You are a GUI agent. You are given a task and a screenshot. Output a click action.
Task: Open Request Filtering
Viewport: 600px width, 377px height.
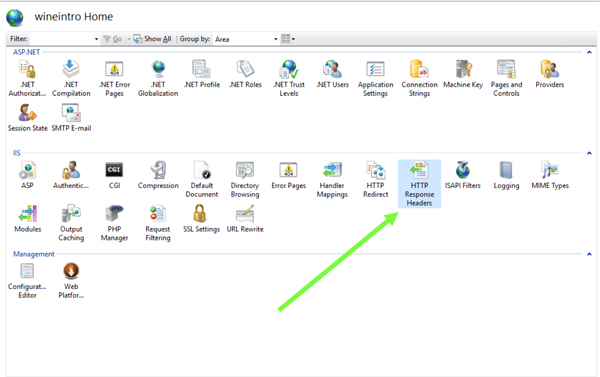[158, 223]
